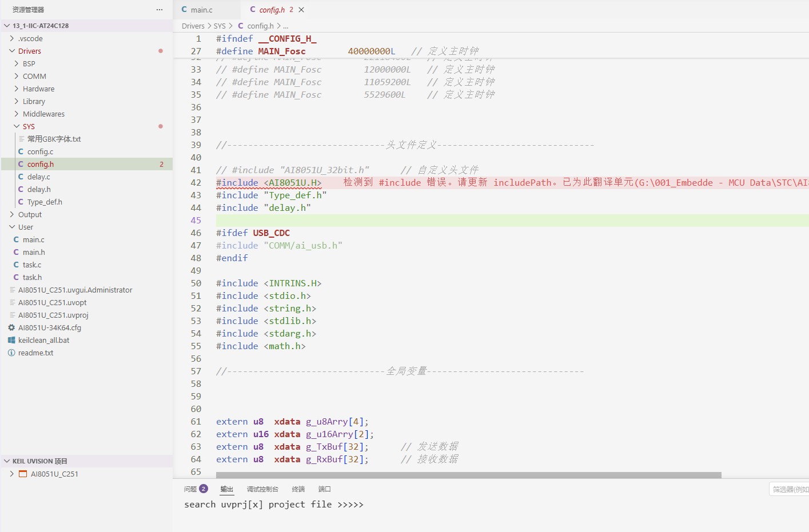Open the 终端 panel tab
The image size is (809, 532).
click(298, 489)
